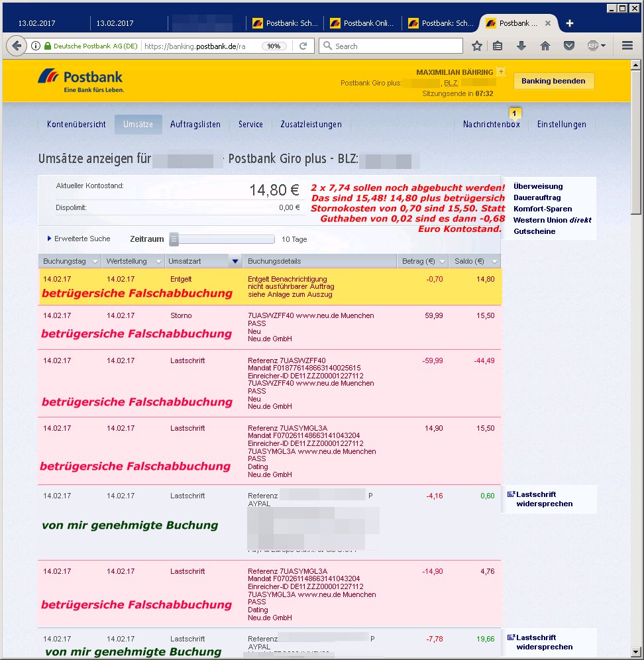
Task: Click the Nachrichtenbox notification badge 1
Action: tap(514, 113)
